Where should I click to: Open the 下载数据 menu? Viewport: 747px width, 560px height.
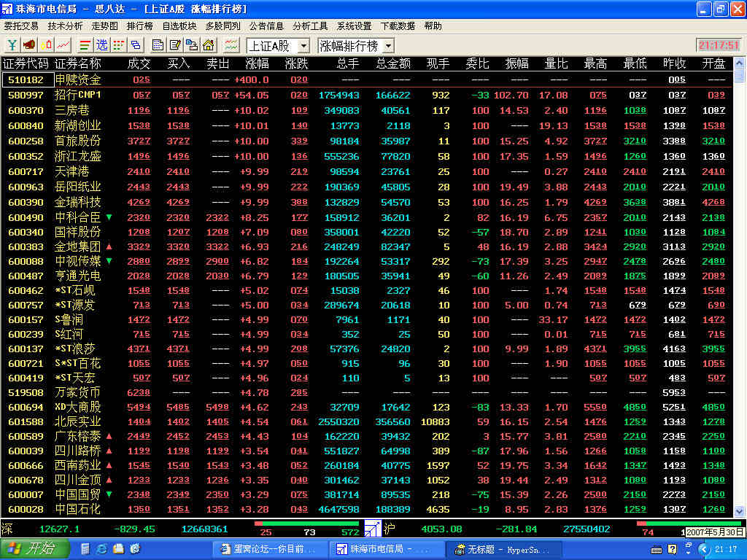click(398, 26)
